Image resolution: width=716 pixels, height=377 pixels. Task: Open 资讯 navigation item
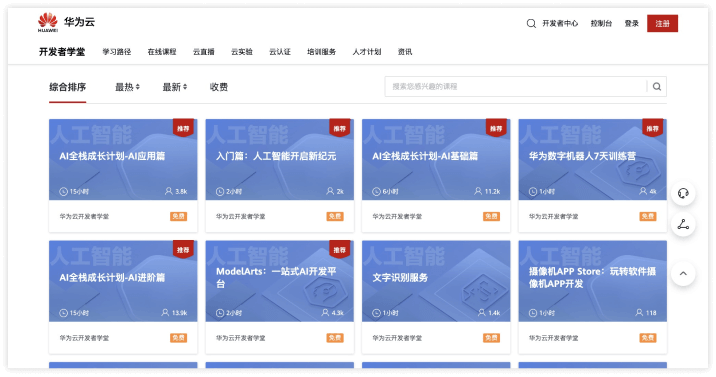[x=405, y=52]
